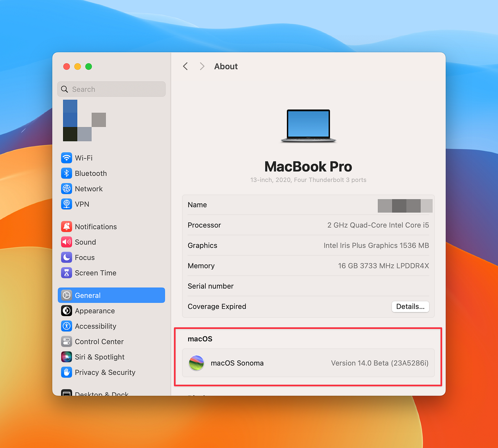
Task: Click the Coverage Expired label
Action: coord(217,307)
